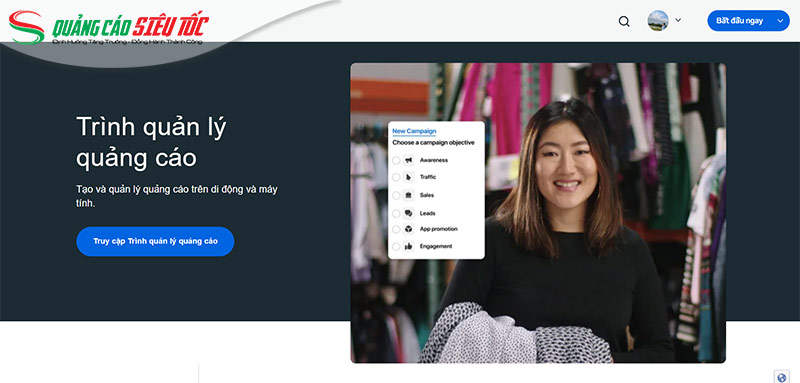Select the Awareness radio option
The image size is (800, 383).
(396, 161)
